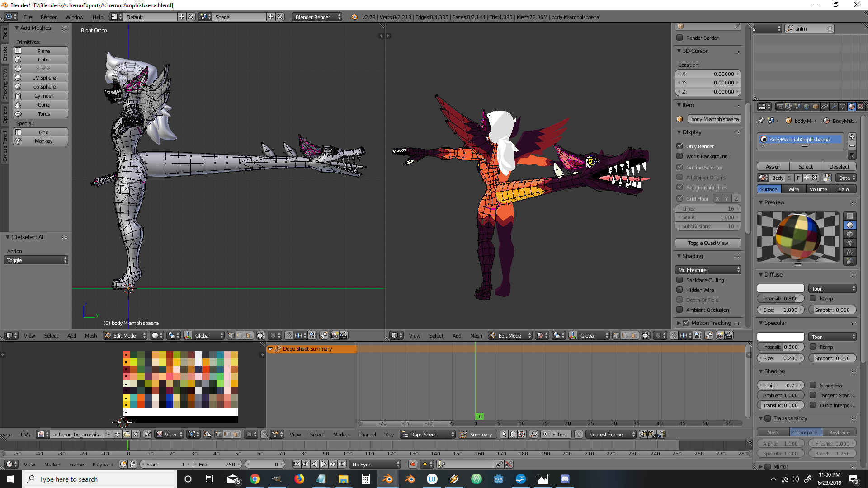Screen dimensions: 868x488
Task: Click Toggle Quad View button
Action: pos(708,243)
